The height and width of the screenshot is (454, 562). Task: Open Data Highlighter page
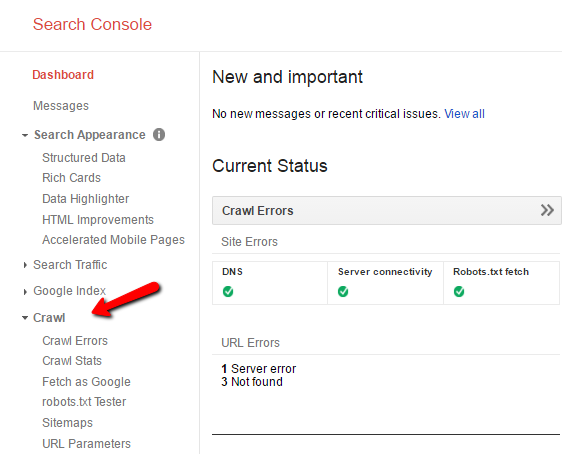(x=86, y=199)
